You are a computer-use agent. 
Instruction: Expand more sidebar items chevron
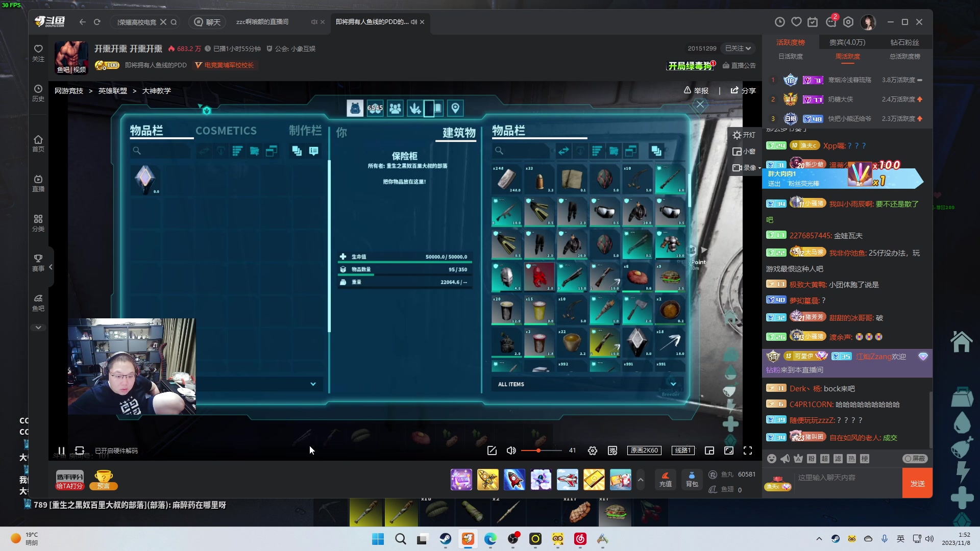pos(38,328)
